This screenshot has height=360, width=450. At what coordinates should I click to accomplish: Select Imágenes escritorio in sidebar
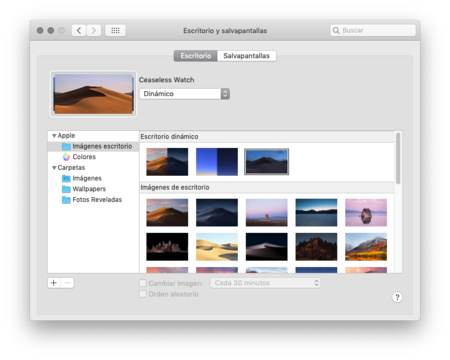pyautogui.click(x=93, y=146)
